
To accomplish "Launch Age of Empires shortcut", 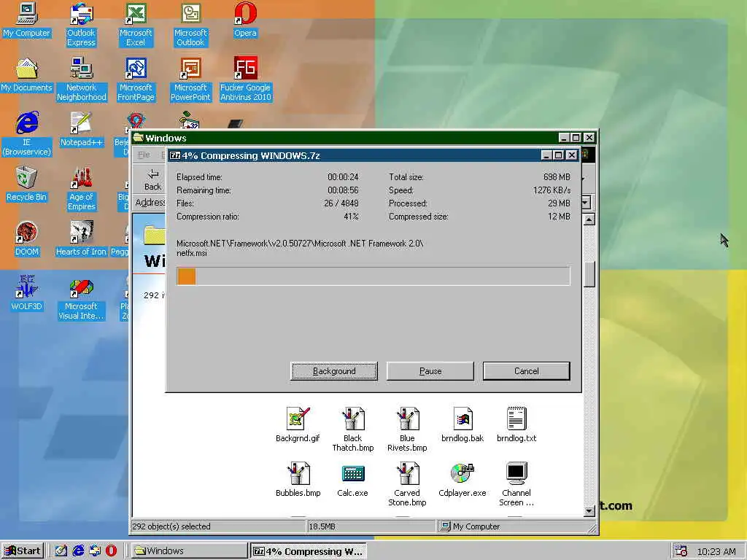I will coord(81,189).
